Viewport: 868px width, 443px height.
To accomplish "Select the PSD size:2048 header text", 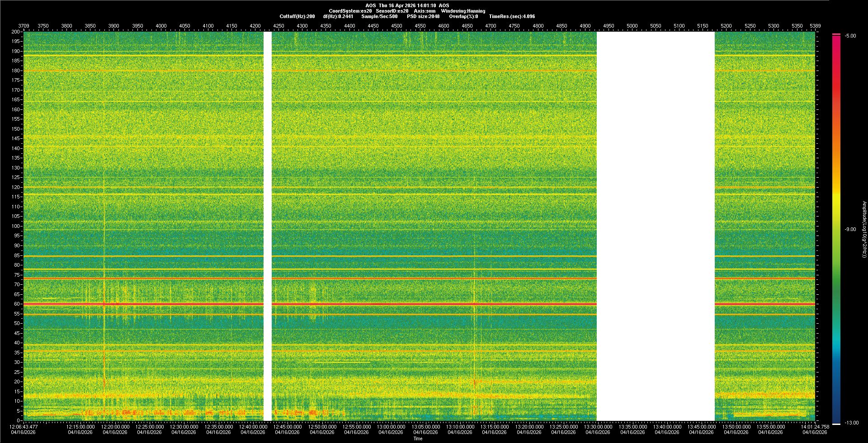I will coord(423,16).
